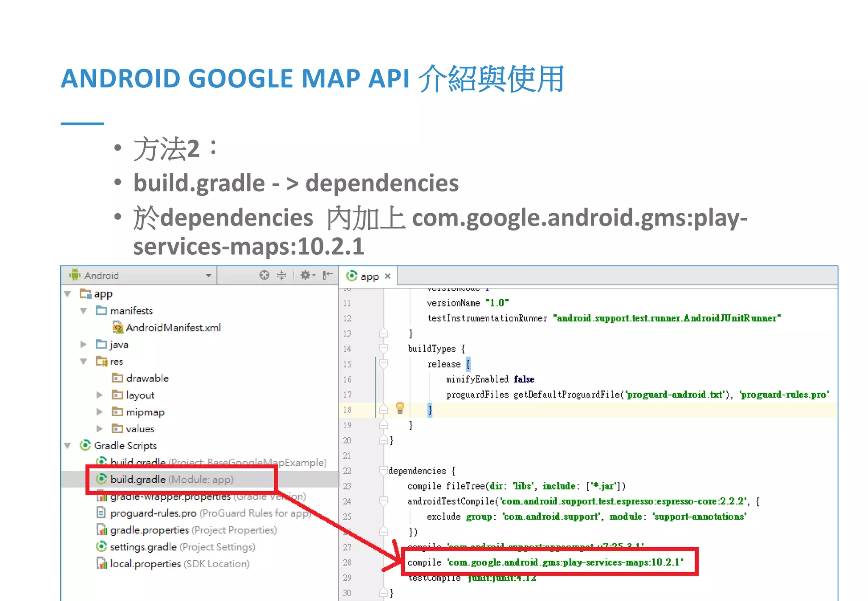Select the manifests folder
Screen dimensions: 868x601
click(131, 311)
